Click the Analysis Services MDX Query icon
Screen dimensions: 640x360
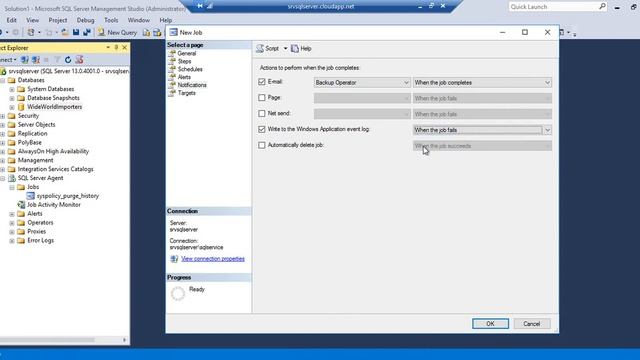pyautogui.click(x=157, y=33)
